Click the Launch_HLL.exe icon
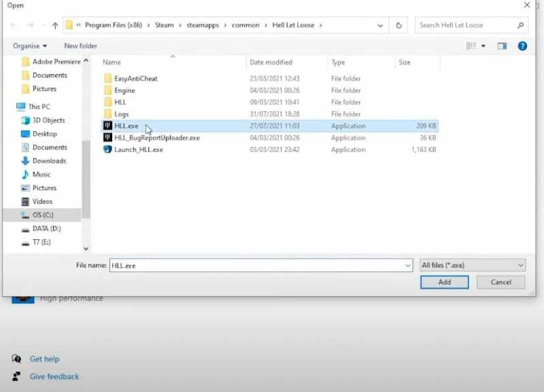Viewport: 544px width, 392px height. tap(108, 149)
